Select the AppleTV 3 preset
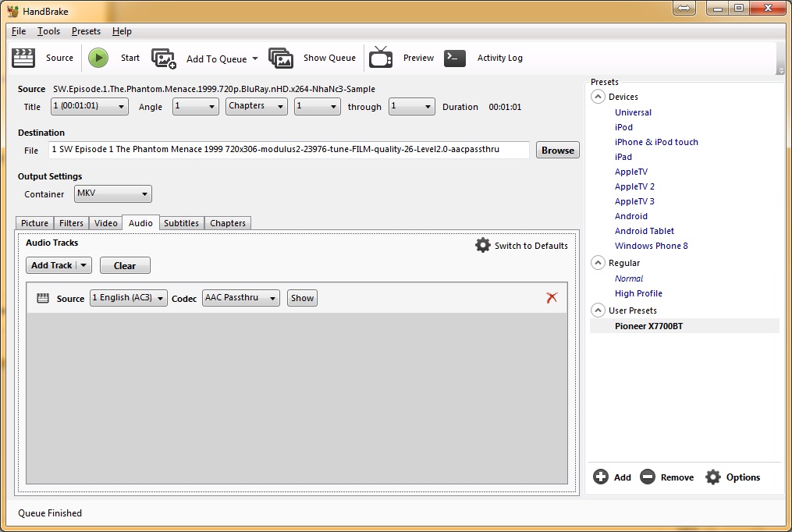The width and height of the screenshot is (792, 532). 634,201
